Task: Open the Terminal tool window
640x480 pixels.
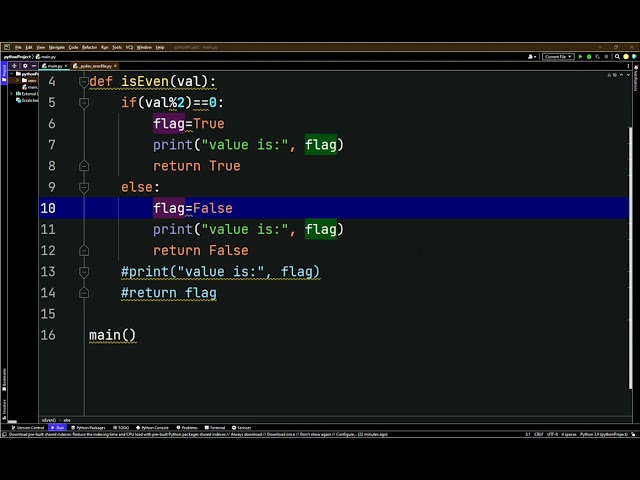Action: (x=215, y=427)
